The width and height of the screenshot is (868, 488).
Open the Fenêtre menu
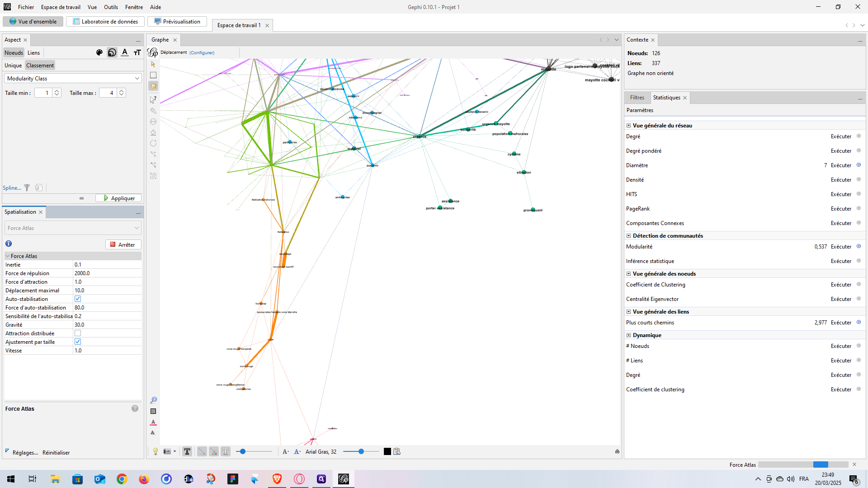click(134, 7)
